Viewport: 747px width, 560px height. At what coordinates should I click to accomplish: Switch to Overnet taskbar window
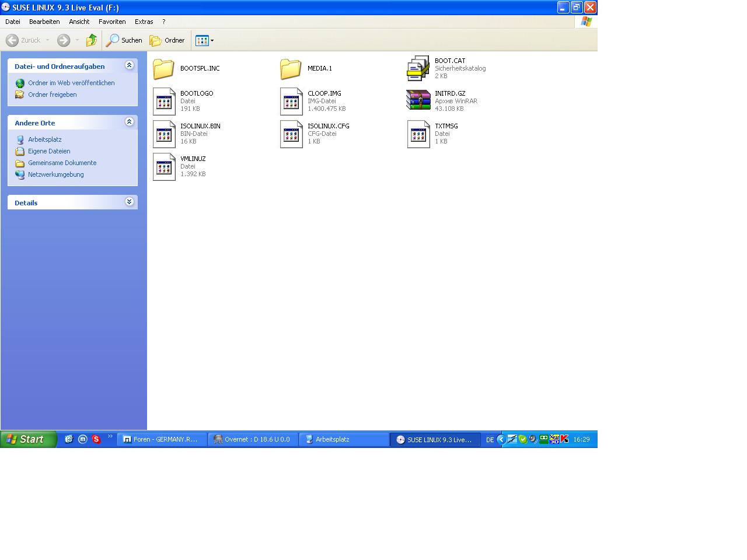pyautogui.click(x=253, y=439)
